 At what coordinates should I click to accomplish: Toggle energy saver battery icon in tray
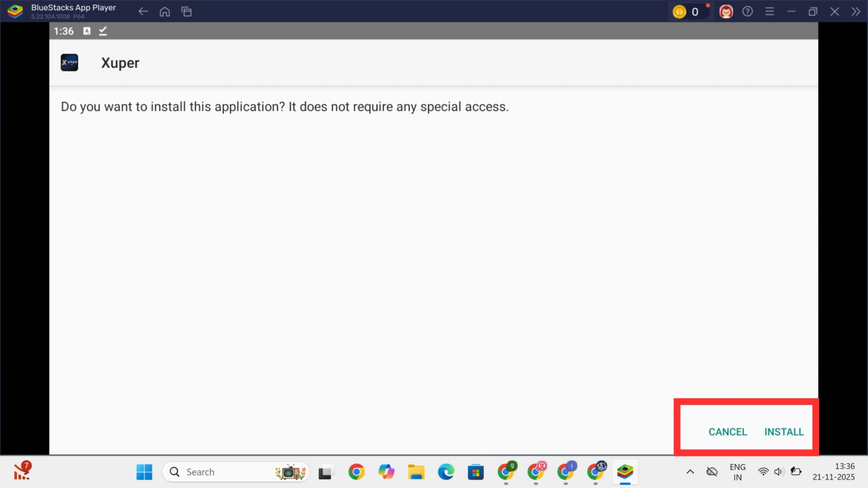coord(796,471)
